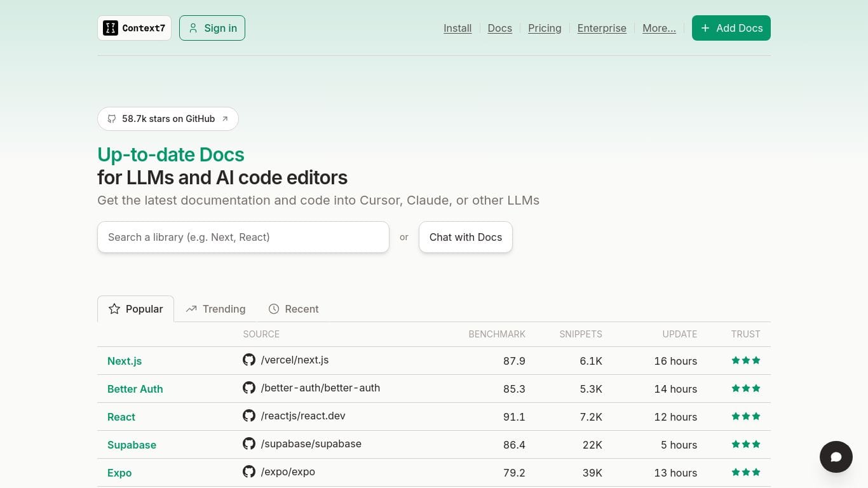Click GitHub icon beside /supabase/supabase
Screen dimensions: 868x488
point(249,444)
